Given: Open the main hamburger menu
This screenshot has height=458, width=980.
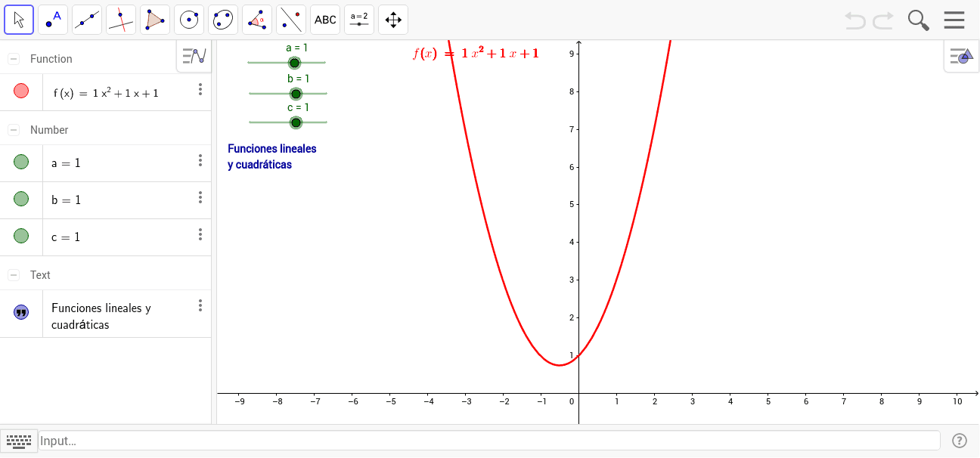Looking at the screenshot, I should pyautogui.click(x=954, y=20).
